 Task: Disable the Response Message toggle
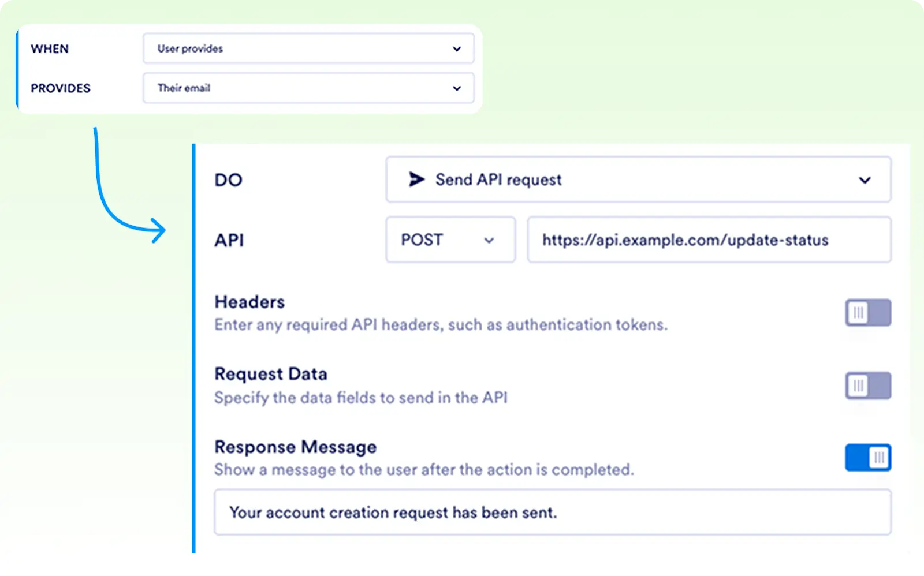tap(867, 458)
